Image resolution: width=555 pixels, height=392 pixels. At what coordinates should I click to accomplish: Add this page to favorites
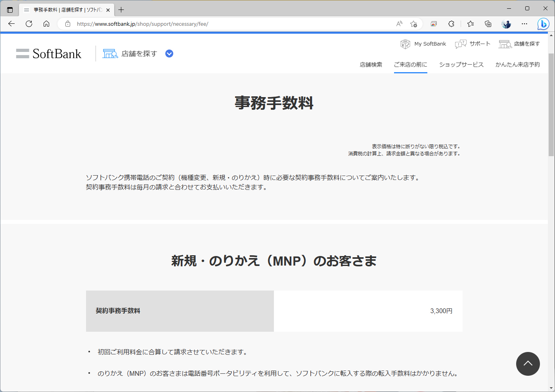point(413,24)
